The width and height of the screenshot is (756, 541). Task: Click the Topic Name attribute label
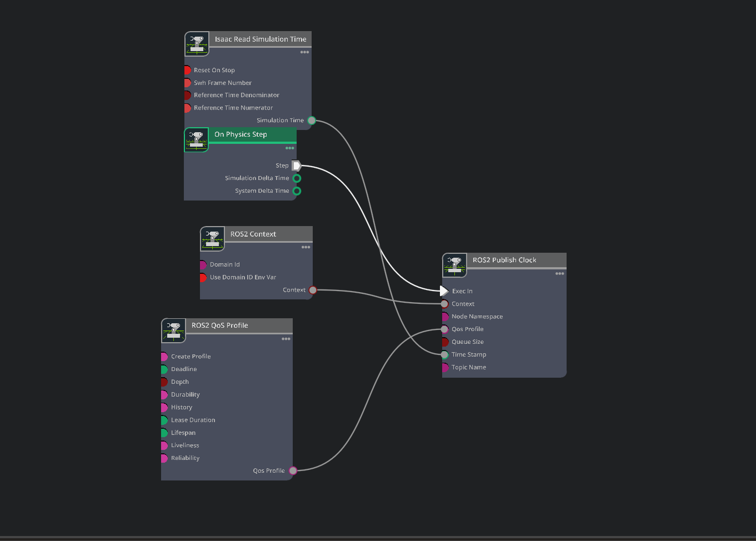[x=468, y=367]
